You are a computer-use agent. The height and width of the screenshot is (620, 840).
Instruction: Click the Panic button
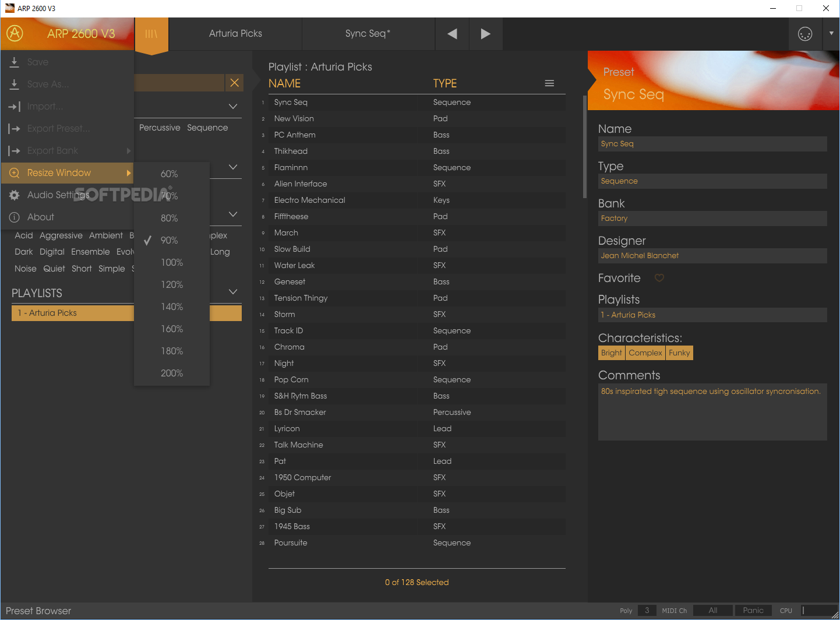[x=753, y=611]
